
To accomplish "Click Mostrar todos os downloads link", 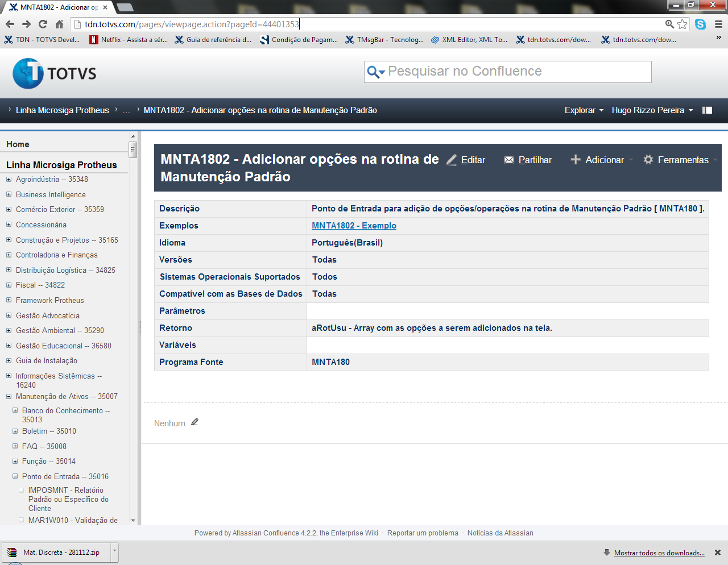I will click(659, 552).
